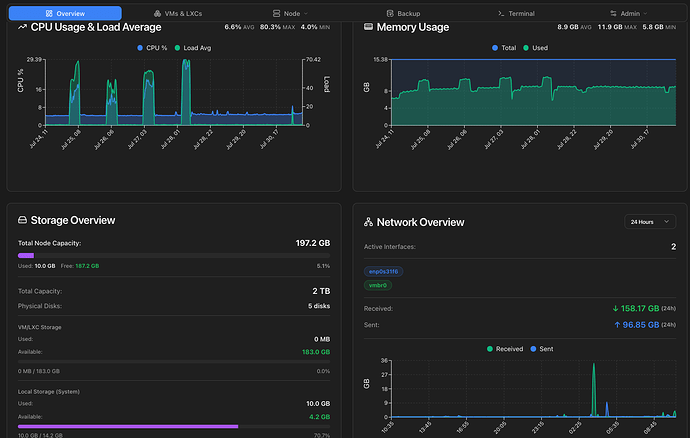Click the VM/LXC Storage heading
This screenshot has width=690, height=438.
[40, 327]
